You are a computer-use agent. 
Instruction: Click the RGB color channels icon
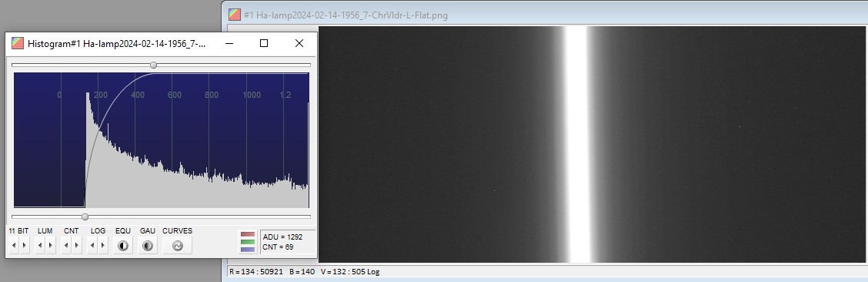pos(248,242)
